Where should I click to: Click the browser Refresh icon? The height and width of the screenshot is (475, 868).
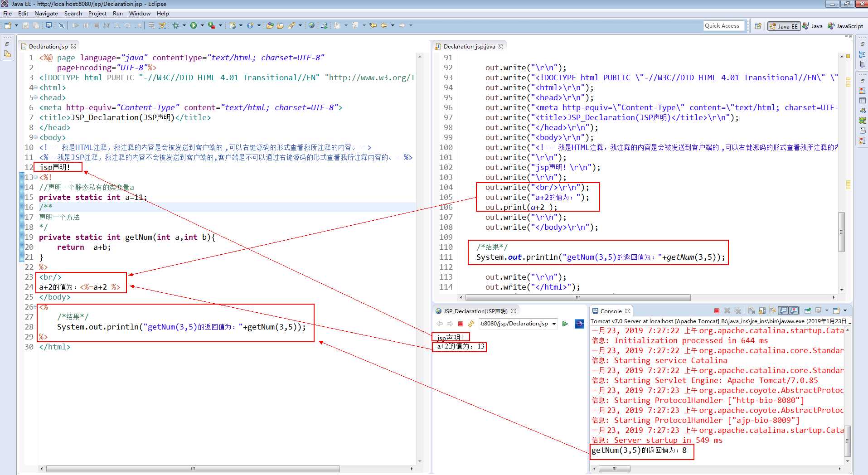click(x=471, y=324)
